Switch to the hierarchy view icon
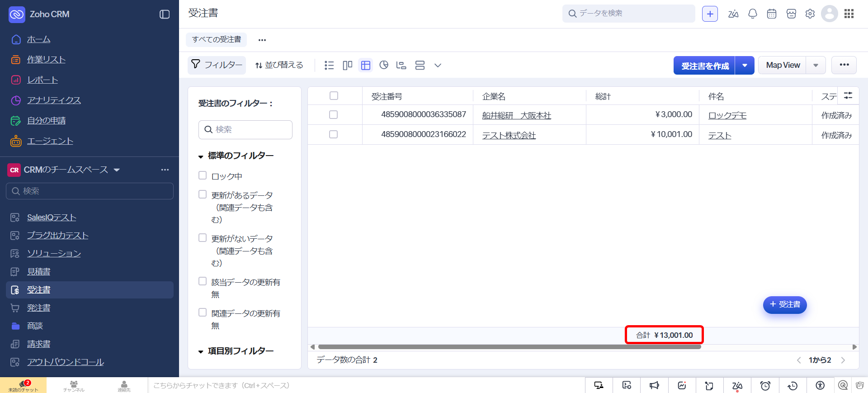The image size is (868, 393). (401, 66)
